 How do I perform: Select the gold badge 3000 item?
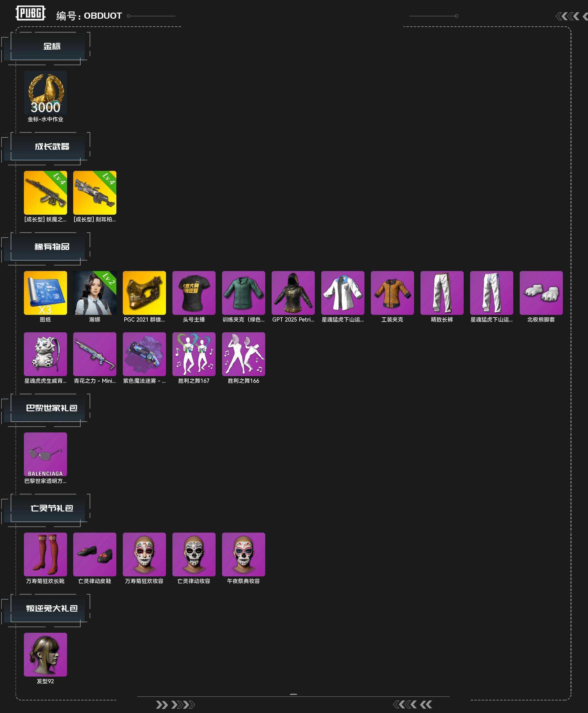click(45, 92)
